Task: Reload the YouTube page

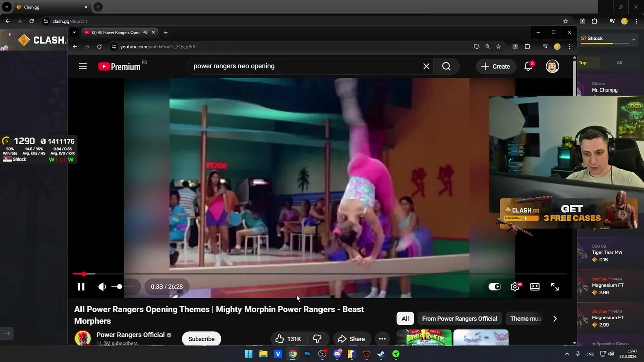Action: point(99,47)
